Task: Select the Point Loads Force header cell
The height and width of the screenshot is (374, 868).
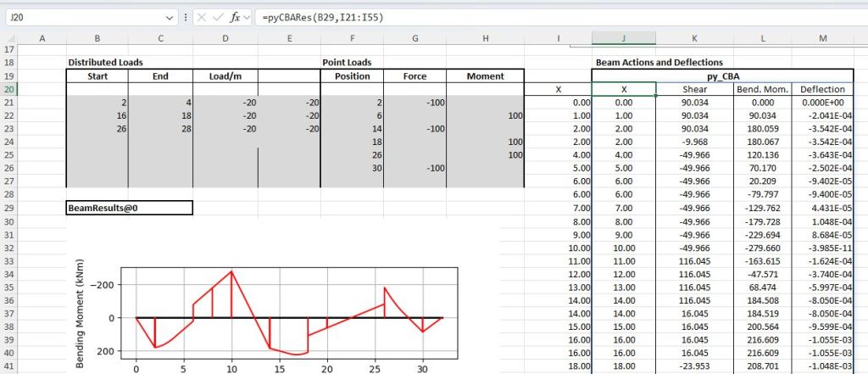Action: (415, 76)
